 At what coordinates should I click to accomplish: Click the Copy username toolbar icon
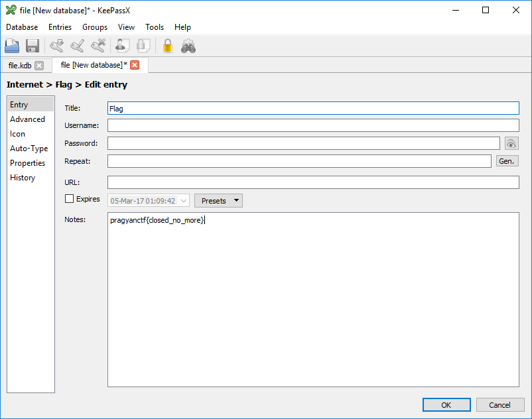tap(121, 46)
